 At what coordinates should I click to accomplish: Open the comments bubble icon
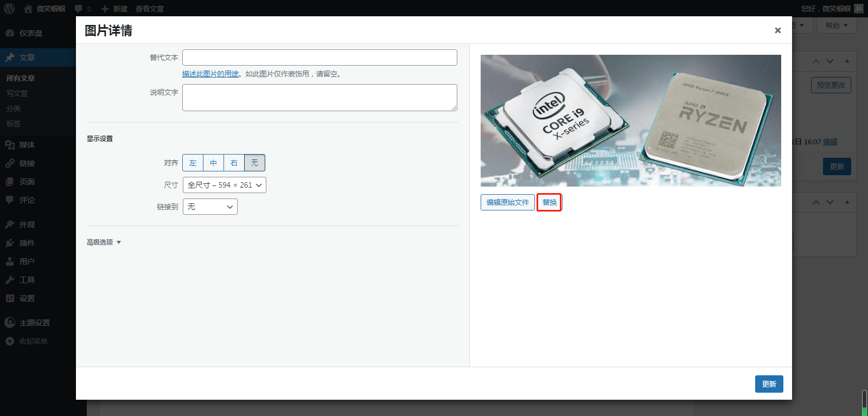[x=79, y=9]
